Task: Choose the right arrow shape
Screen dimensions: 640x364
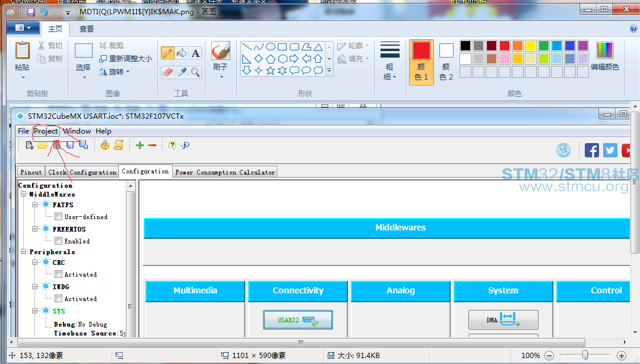Action: coord(294,59)
